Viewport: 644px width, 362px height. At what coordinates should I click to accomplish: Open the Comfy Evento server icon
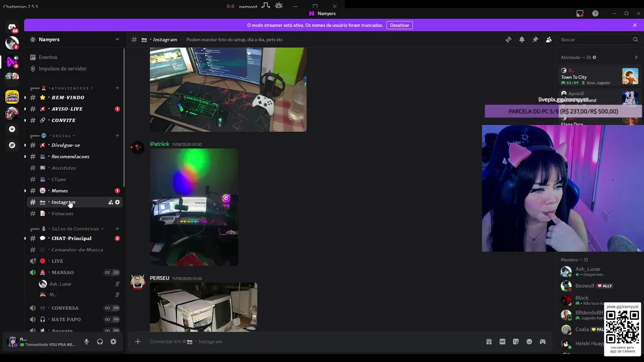[12, 97]
